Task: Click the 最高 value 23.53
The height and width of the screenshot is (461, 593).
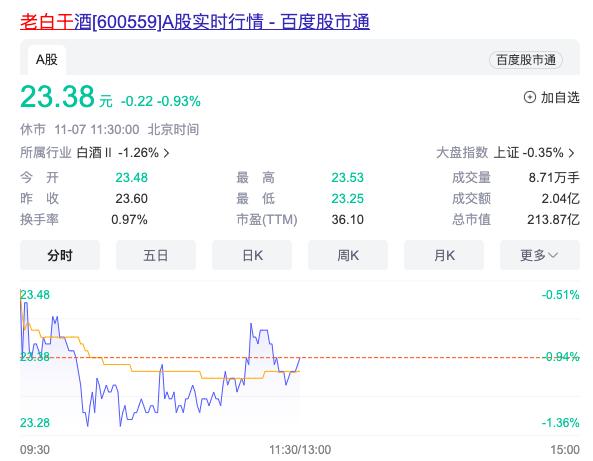Action: [347, 177]
